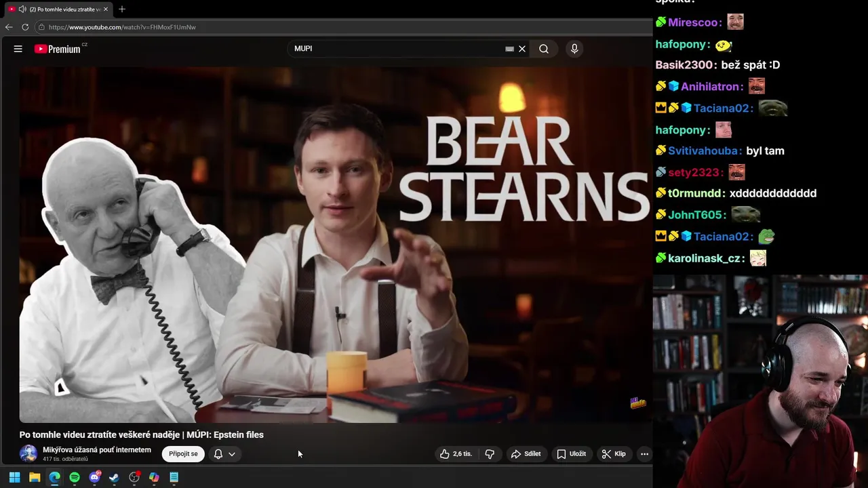Screen dimensions: 868x488
Task: Open more actions three-dot menu
Action: (644, 454)
